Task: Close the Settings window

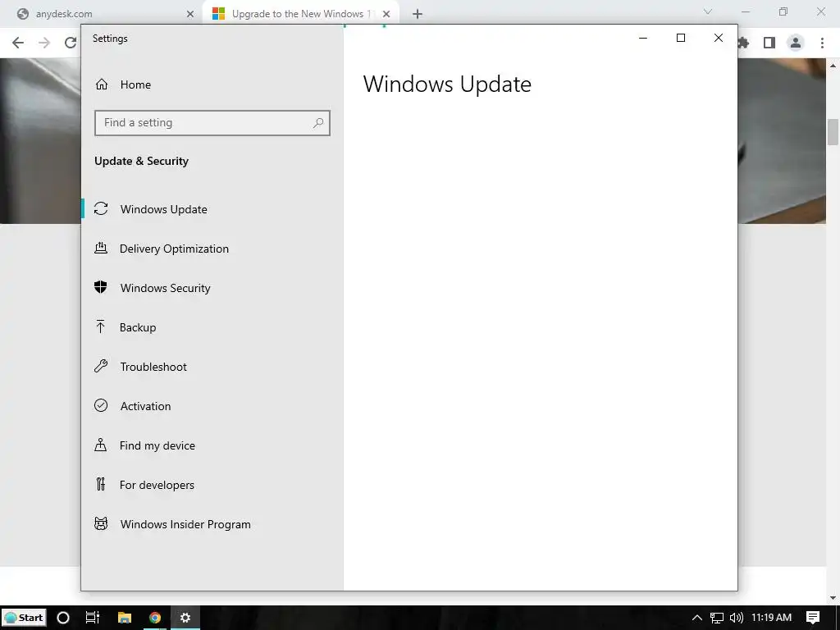Action: pos(719,38)
